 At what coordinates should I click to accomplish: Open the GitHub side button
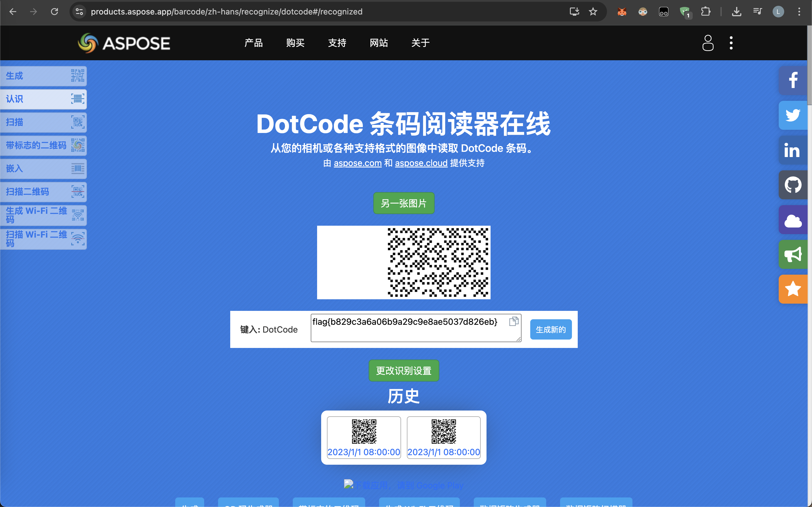tap(793, 185)
